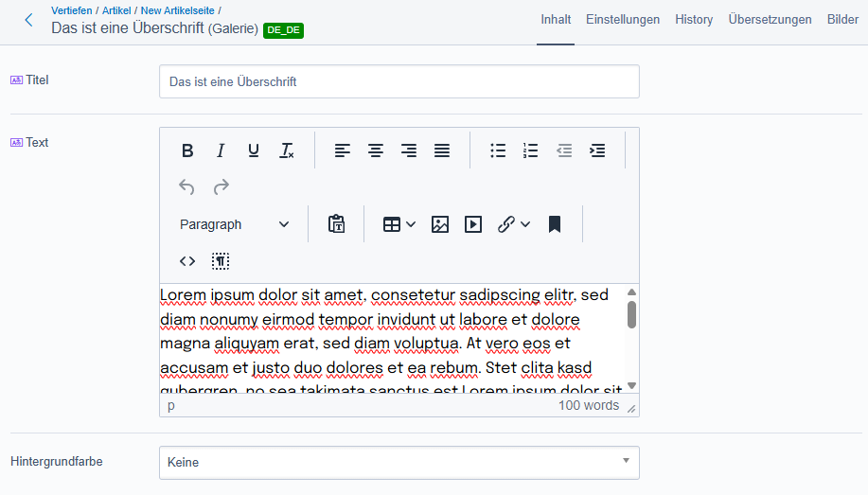Insert an image into the text
The height and width of the screenshot is (495, 868).
[439, 224]
